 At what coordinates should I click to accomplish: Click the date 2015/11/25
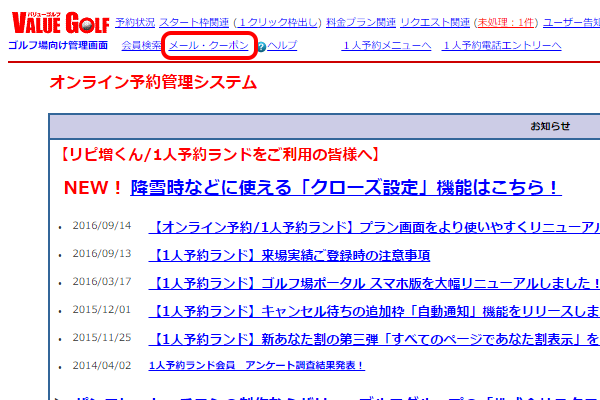tap(102, 337)
